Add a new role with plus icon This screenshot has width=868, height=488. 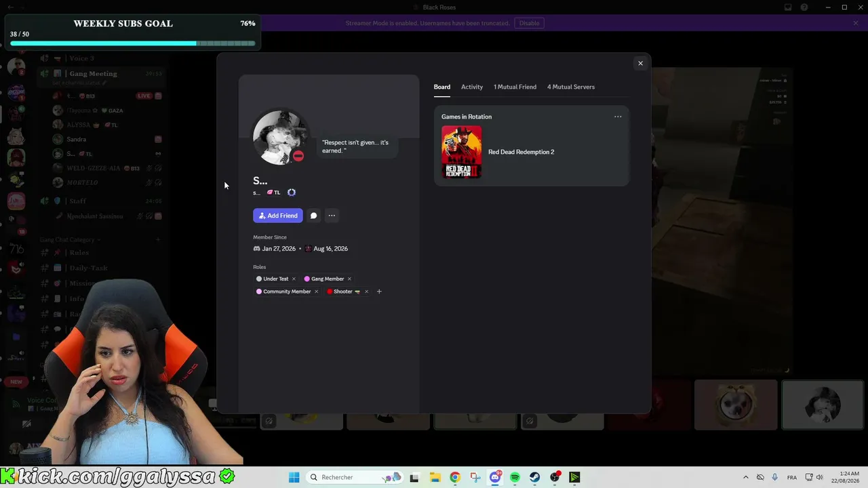[379, 291]
